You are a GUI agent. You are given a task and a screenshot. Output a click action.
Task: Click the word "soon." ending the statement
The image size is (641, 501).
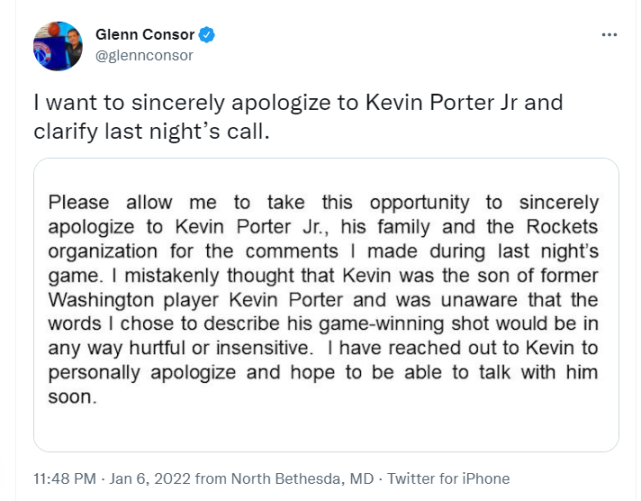point(68,395)
